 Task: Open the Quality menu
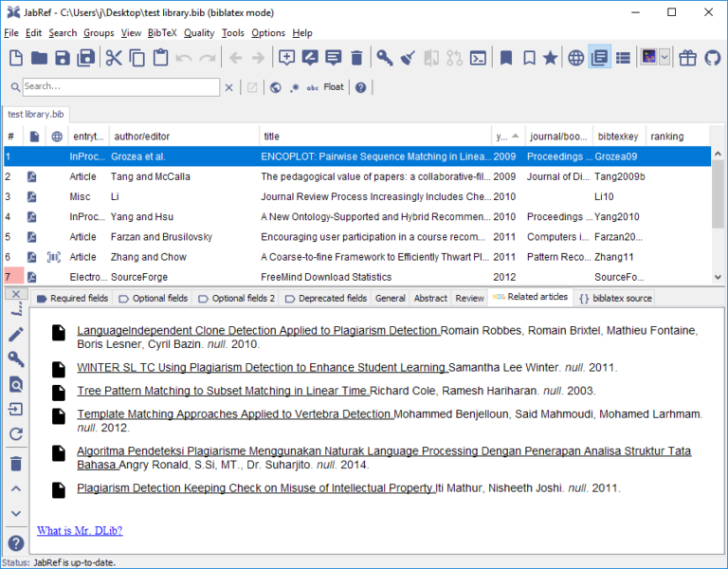point(199,33)
